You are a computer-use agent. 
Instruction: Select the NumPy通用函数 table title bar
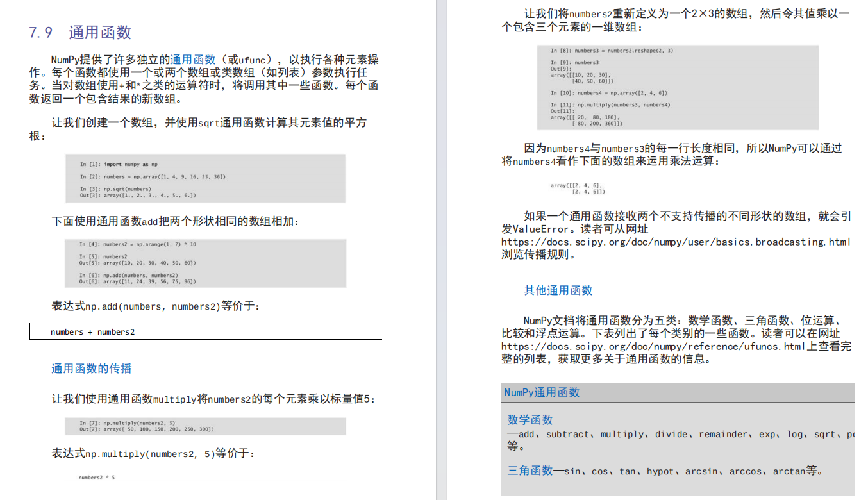[x=542, y=392]
